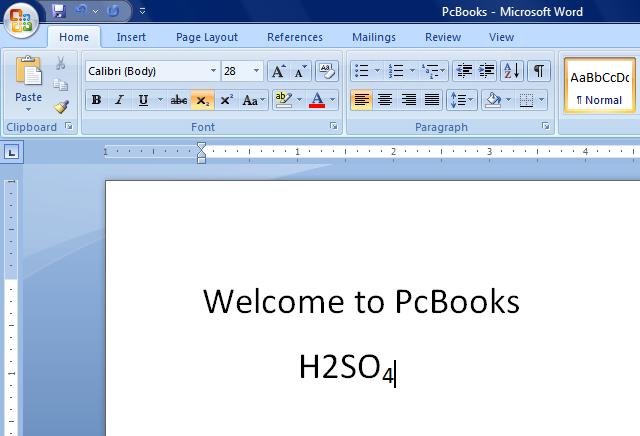The height and width of the screenshot is (436, 640).
Task: Copy the selection to clipboard
Action: click(x=60, y=85)
